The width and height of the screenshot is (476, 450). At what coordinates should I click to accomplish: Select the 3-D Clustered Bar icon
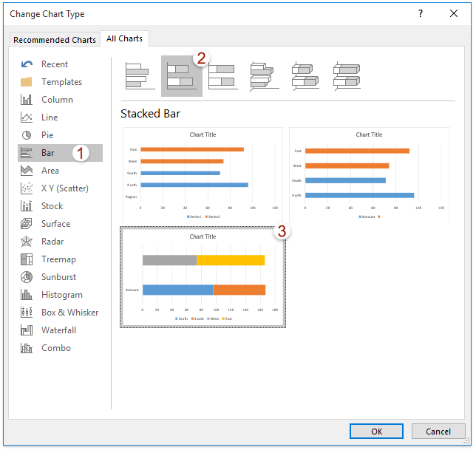click(264, 76)
